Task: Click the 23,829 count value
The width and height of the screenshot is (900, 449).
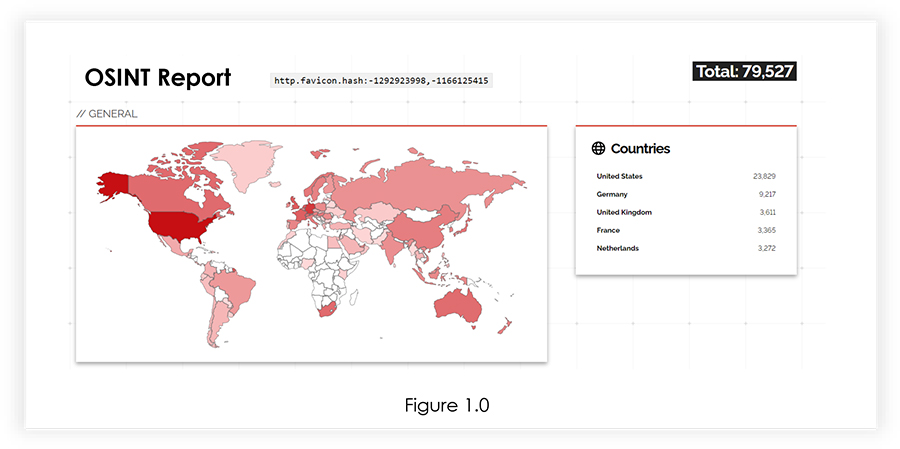Action: [765, 176]
